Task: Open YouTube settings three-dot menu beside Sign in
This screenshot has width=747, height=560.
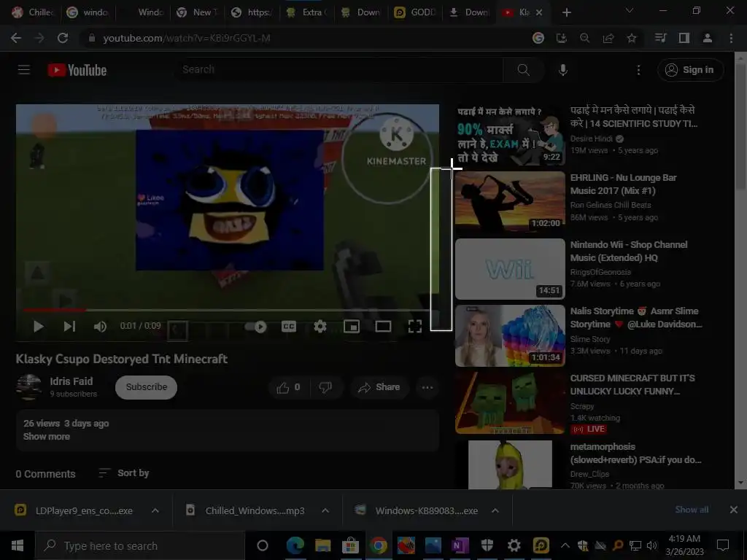Action: (638, 70)
